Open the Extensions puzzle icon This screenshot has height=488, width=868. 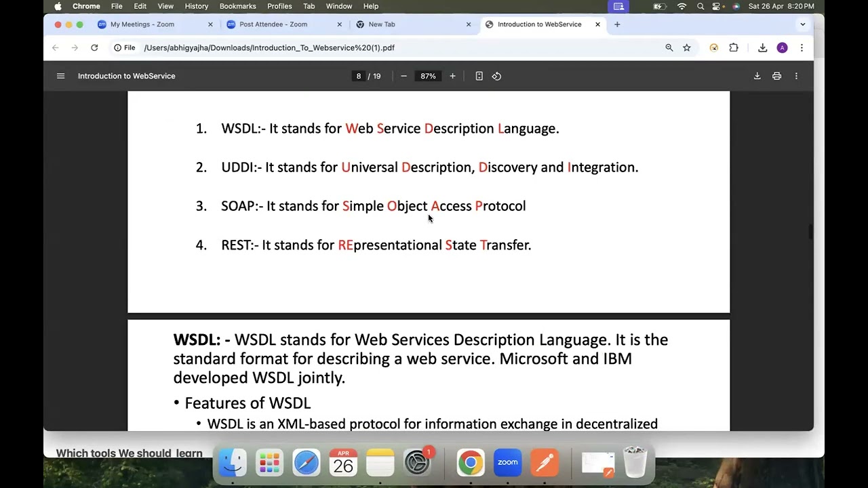tap(734, 47)
